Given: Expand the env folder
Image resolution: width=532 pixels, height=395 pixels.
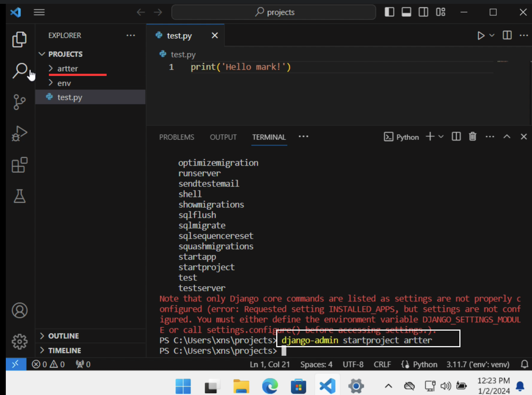Looking at the screenshot, I should point(90,83).
